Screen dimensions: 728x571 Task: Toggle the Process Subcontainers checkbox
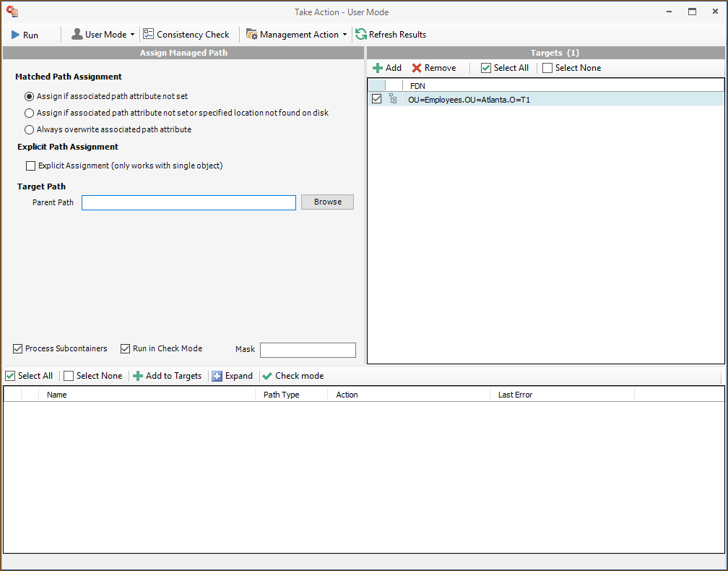18,349
